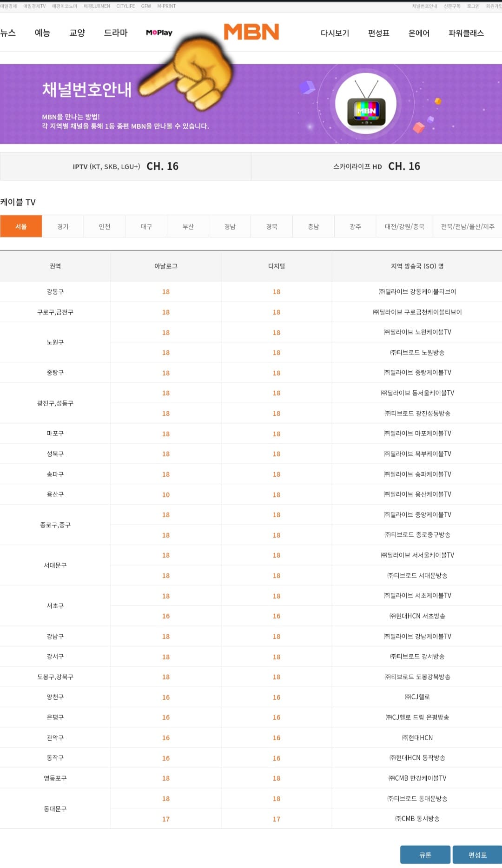This screenshot has height=868, width=502.
Task: Click the 강동구 row label
Action: tap(55, 291)
